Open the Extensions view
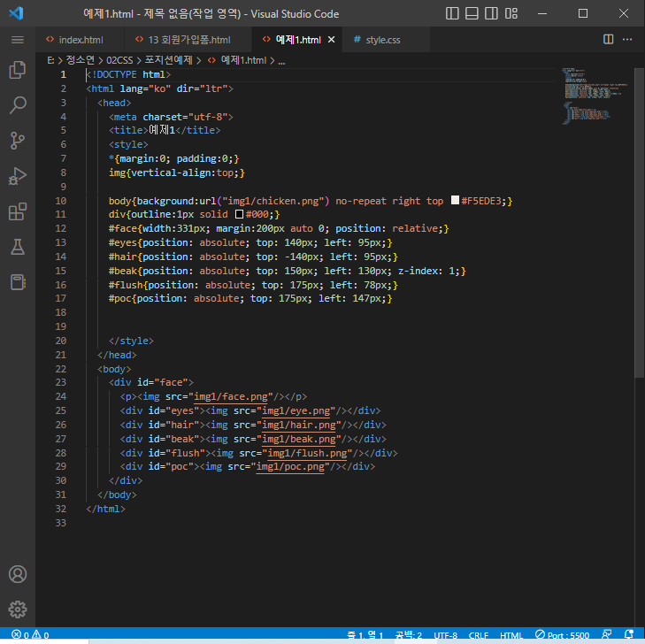 (18, 211)
